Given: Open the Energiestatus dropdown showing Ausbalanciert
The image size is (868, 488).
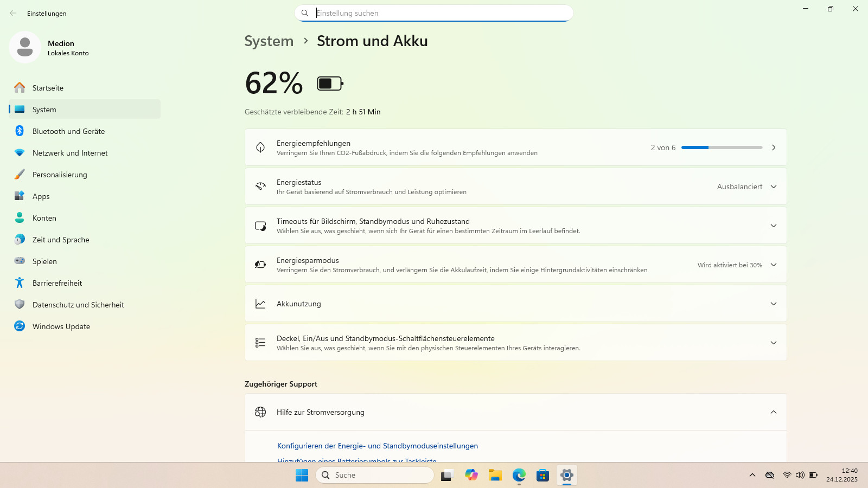Looking at the screenshot, I should click(x=747, y=187).
